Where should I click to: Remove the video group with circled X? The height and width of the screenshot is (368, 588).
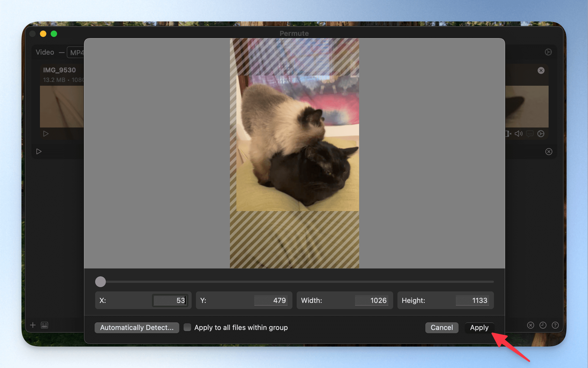[x=549, y=152]
